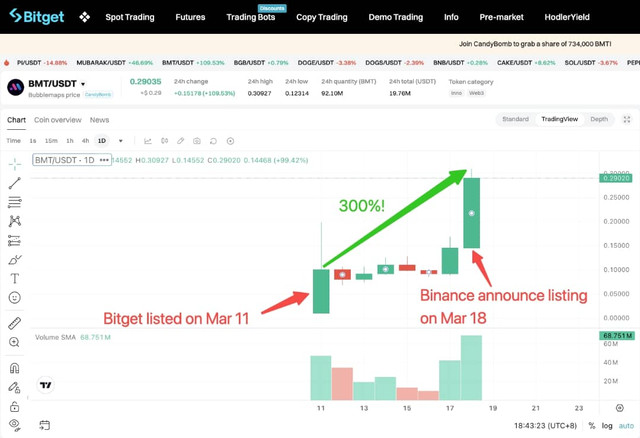
Task: Select the 1D time interval
Action: coord(102,141)
